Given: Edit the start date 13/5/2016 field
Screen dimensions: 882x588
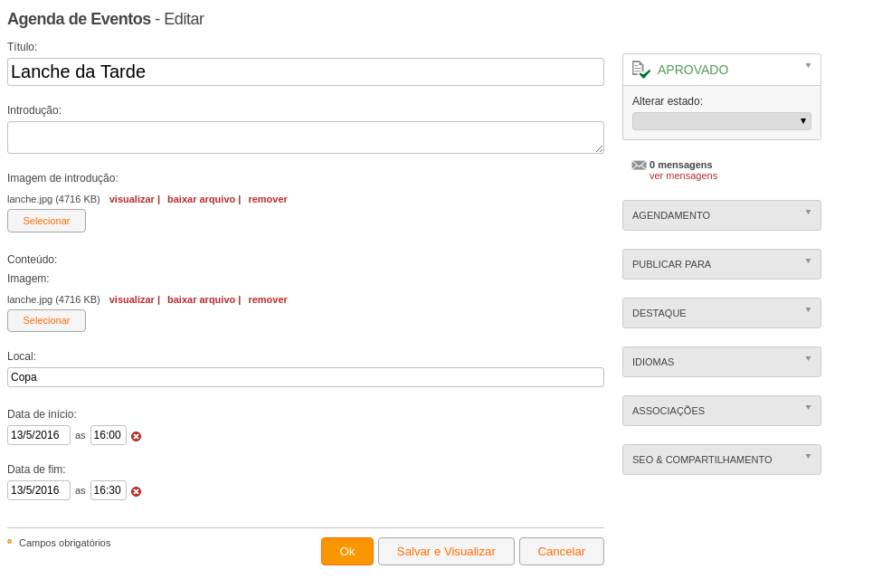Looking at the screenshot, I should [x=39, y=435].
